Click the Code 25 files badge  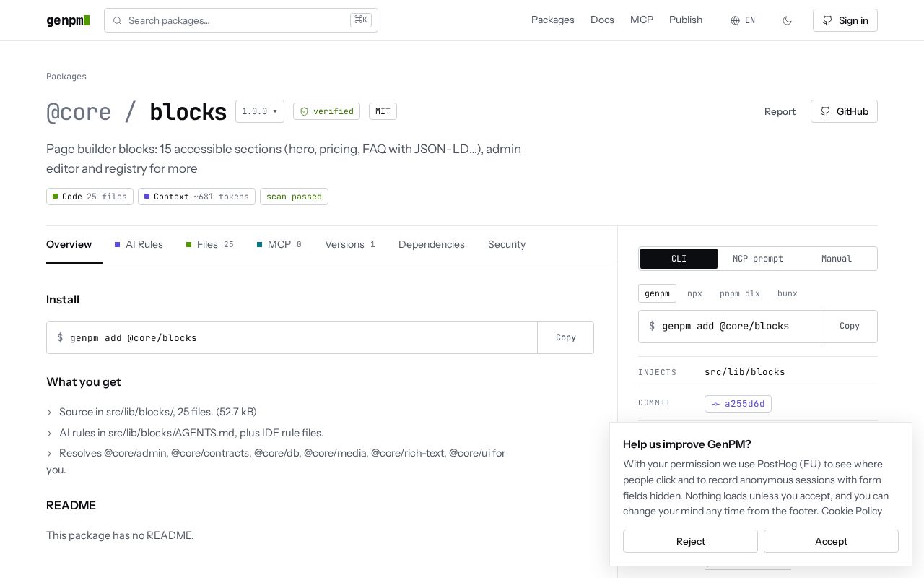click(90, 197)
